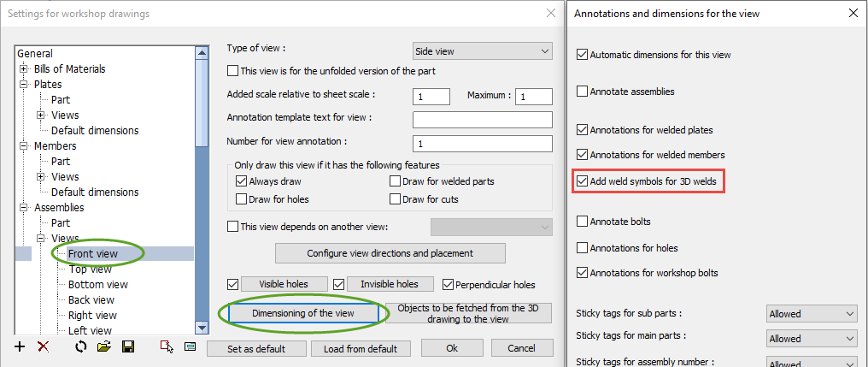Open Sticky tags for sub parts dropdown
868x367 pixels.
[x=811, y=314]
